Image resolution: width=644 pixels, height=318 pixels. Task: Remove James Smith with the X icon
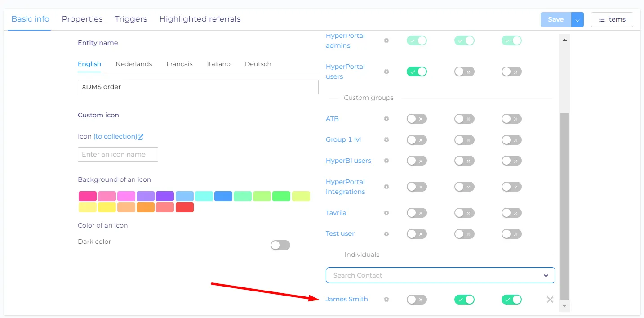pyautogui.click(x=550, y=300)
